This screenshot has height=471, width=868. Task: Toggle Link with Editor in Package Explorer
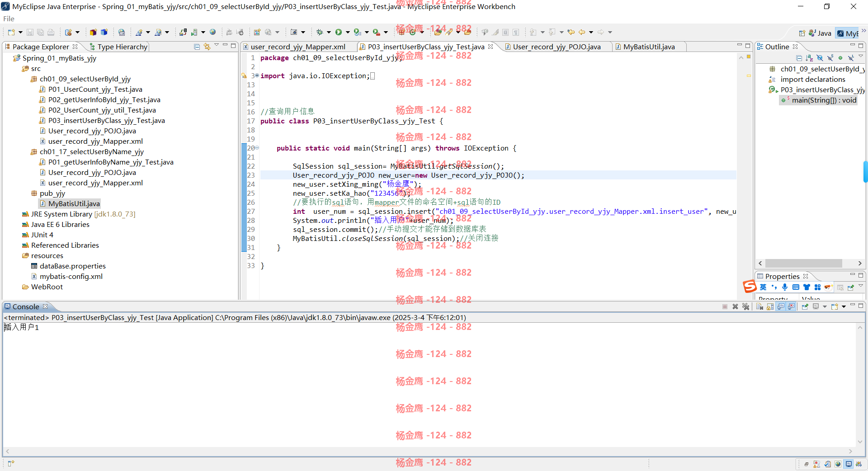pos(207,47)
